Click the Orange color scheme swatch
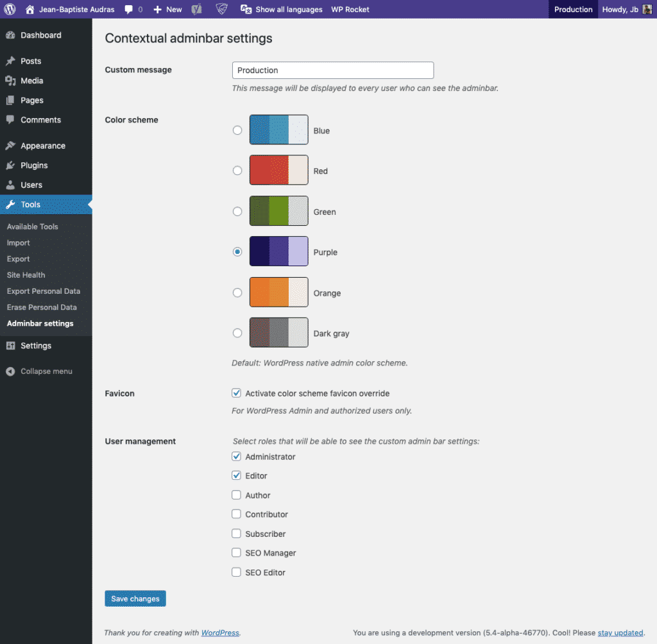This screenshot has width=657, height=644. tap(278, 292)
